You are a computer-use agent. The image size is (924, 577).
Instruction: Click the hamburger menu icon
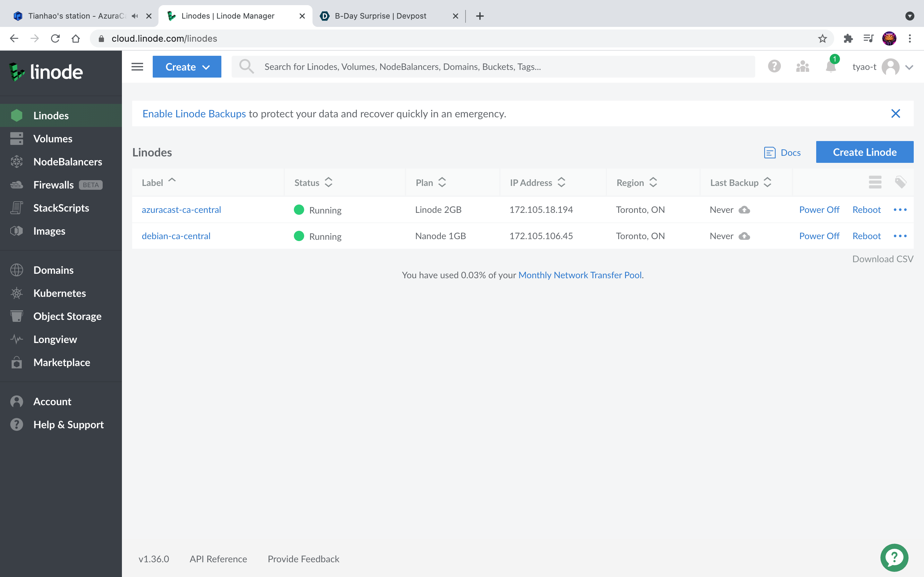137,67
